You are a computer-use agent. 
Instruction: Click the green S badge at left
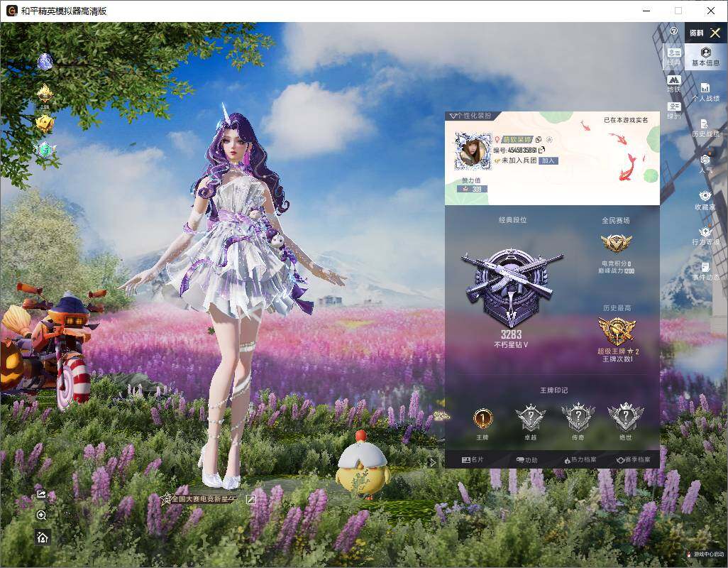click(45, 150)
